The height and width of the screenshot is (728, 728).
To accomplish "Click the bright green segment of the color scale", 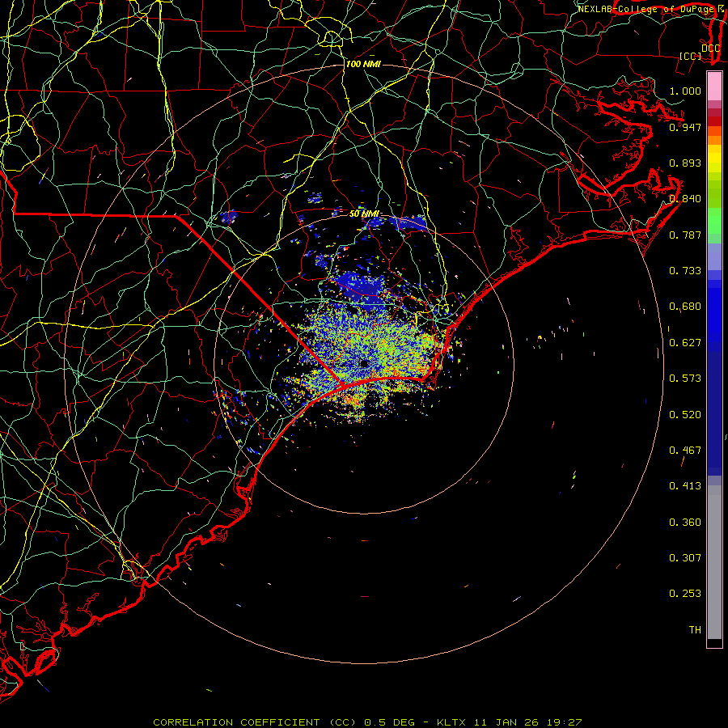I will 714,221.
